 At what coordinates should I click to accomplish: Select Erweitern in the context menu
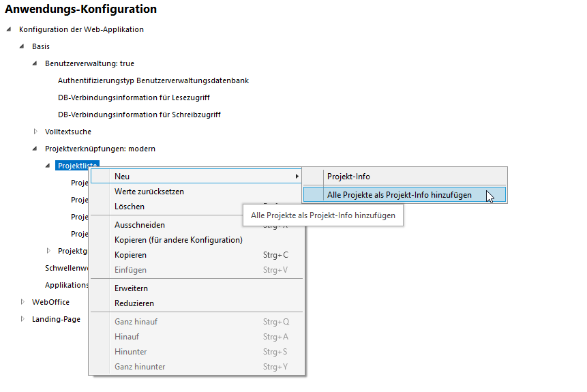click(131, 288)
